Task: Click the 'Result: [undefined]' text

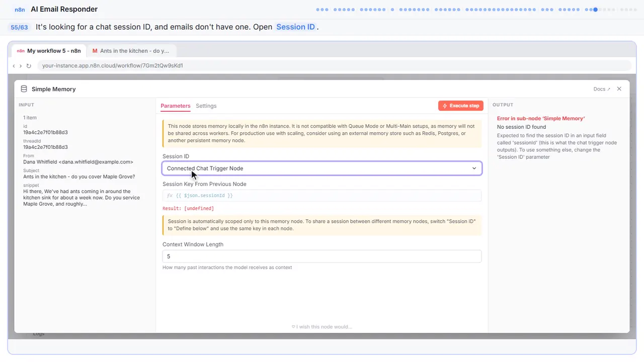Action: [x=188, y=208]
